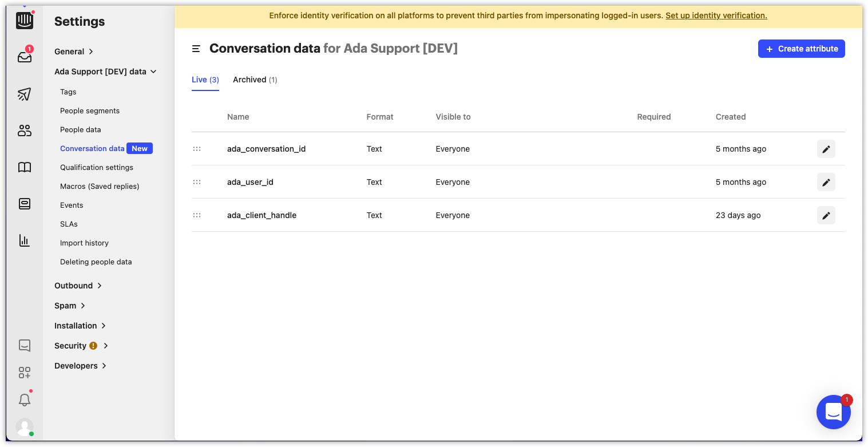Collapse the Ada Support [DEV] data section
Image resolution: width=868 pixels, height=447 pixels.
click(105, 71)
